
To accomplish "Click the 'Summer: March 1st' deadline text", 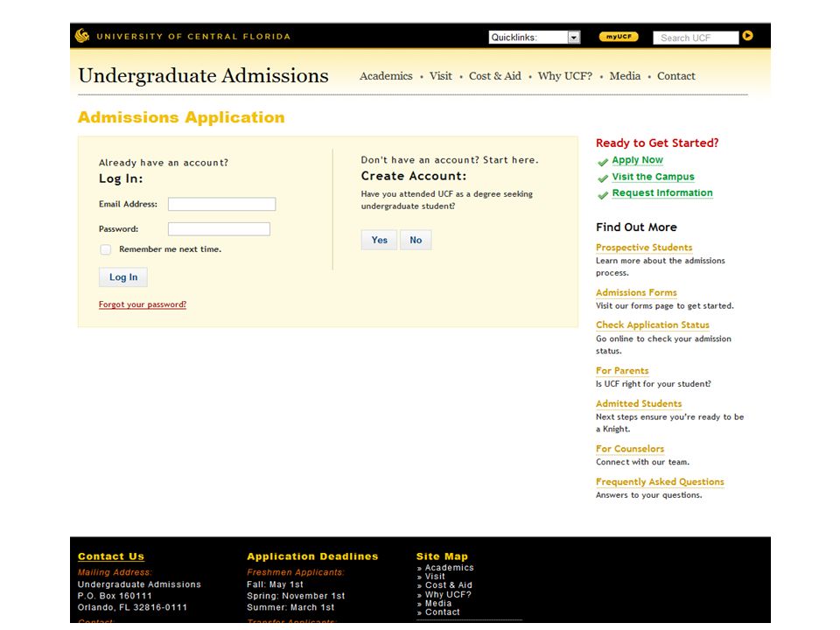I will 290,607.
